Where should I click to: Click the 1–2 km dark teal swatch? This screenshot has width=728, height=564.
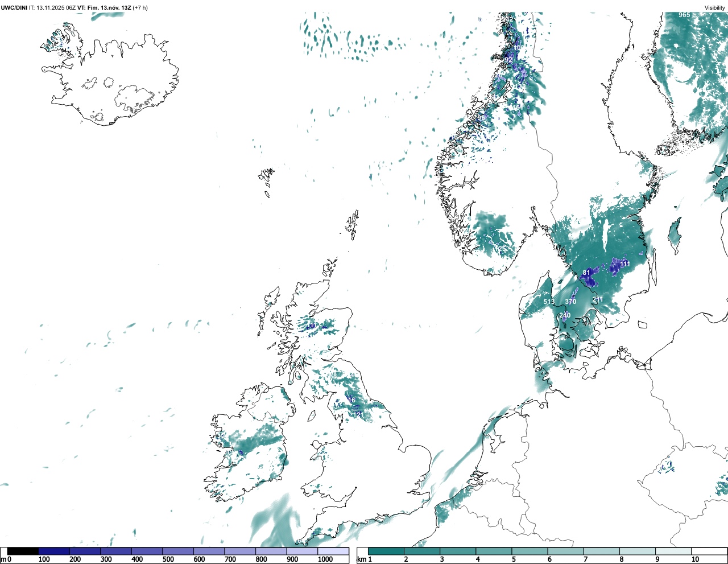(386, 551)
